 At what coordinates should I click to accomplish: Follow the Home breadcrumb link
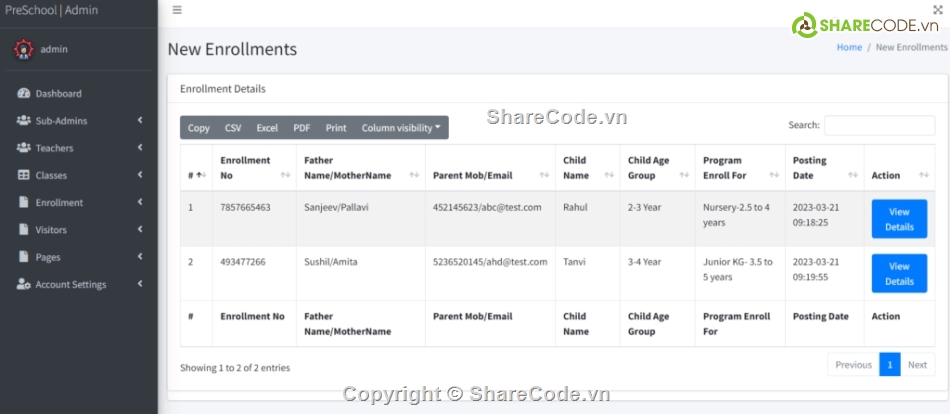[849, 47]
